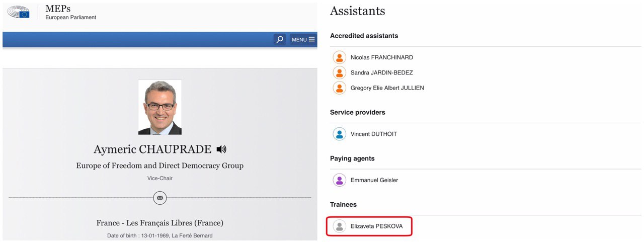
Task: Open the MENU hamburger button
Action: 303,39
